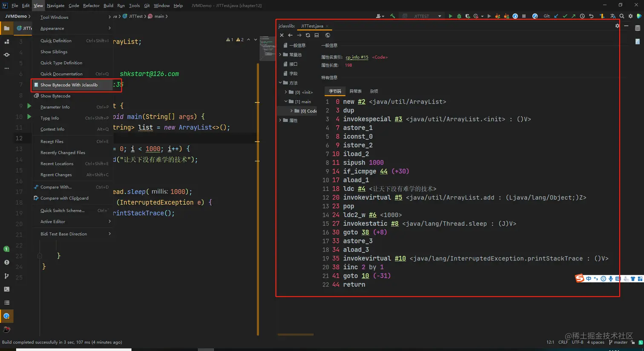Expand the Active Editor submenu

73,222
